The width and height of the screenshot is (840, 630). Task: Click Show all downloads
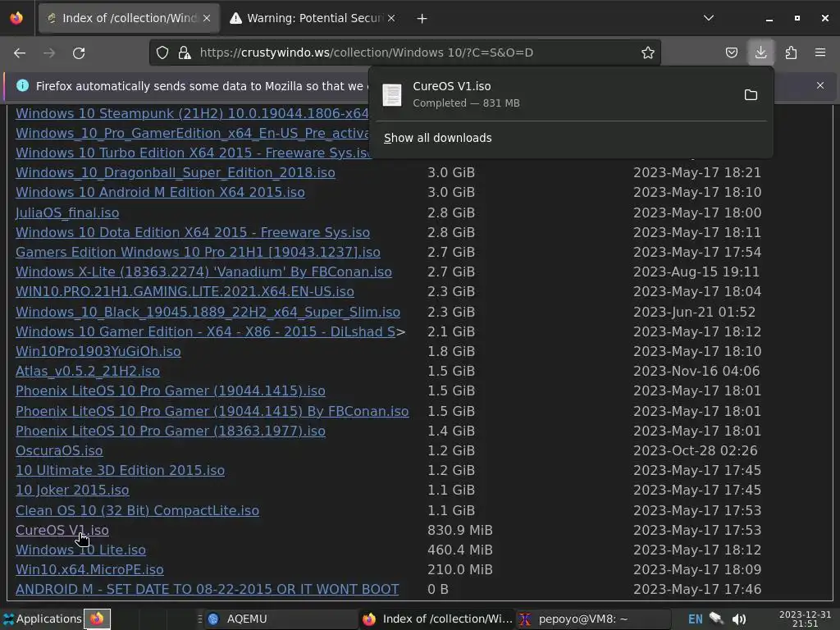coord(438,138)
